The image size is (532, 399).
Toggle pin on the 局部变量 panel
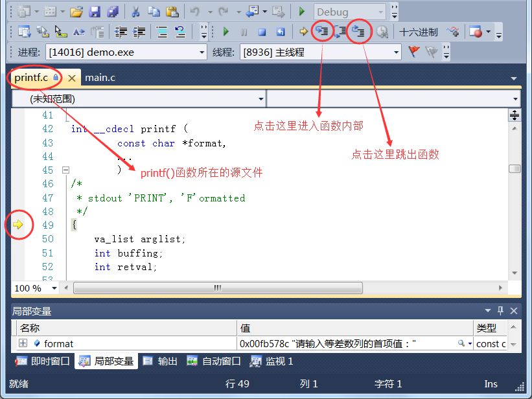pyautogui.click(x=500, y=311)
